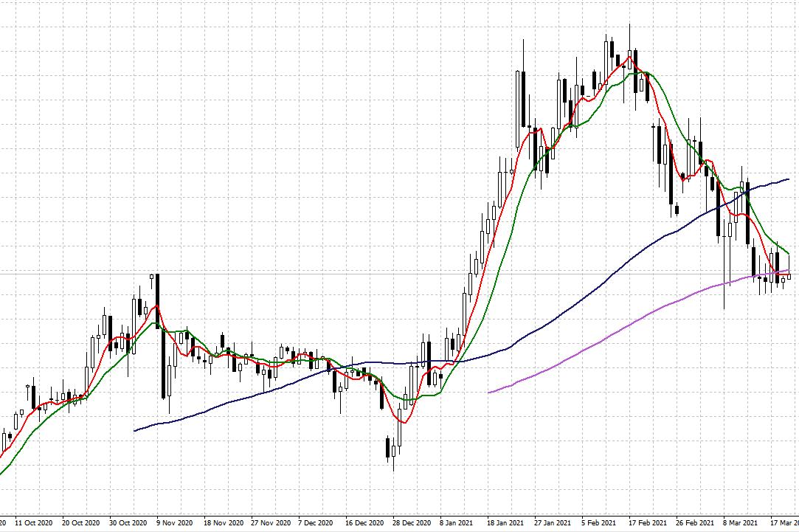Click the 30 Oct 2020 date label
The image size is (799, 532).
128,522
